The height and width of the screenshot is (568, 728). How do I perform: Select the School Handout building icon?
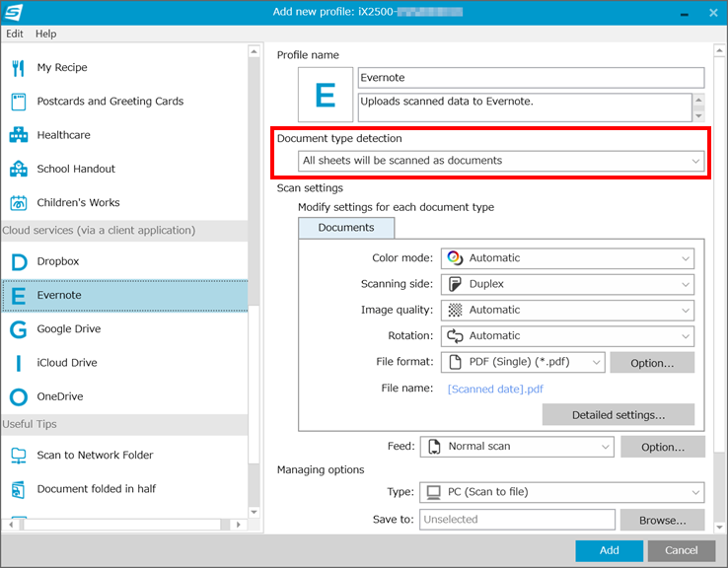pyautogui.click(x=18, y=169)
